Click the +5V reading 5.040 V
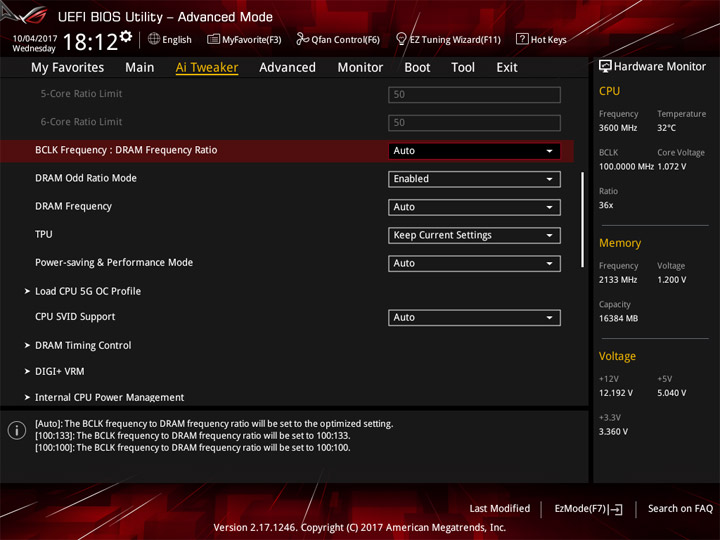This screenshot has width=720, height=540. (x=672, y=394)
